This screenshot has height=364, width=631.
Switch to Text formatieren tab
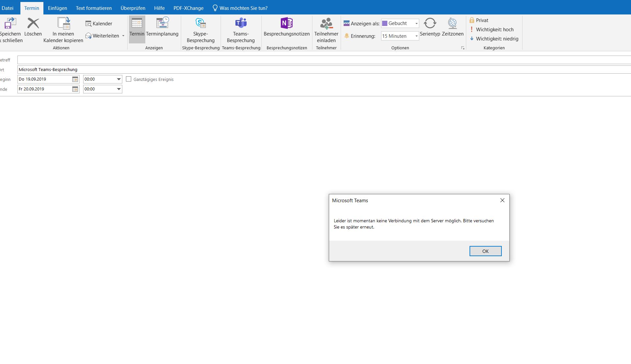click(x=94, y=8)
